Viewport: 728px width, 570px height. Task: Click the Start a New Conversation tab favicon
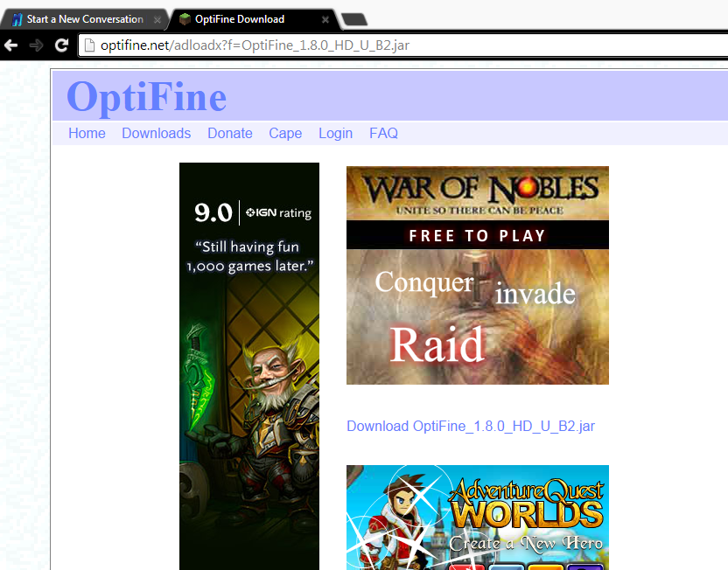(17, 19)
